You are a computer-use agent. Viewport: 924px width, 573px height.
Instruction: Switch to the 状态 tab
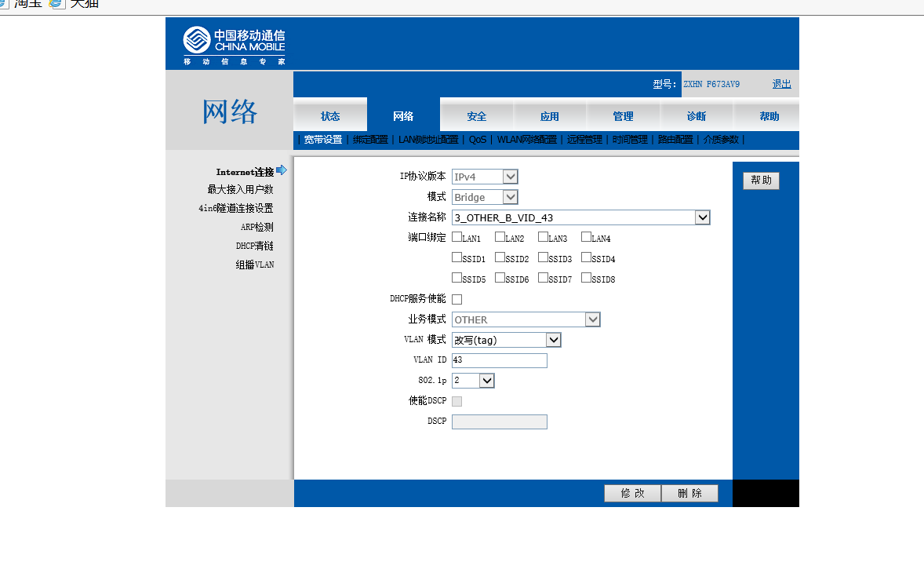330,115
